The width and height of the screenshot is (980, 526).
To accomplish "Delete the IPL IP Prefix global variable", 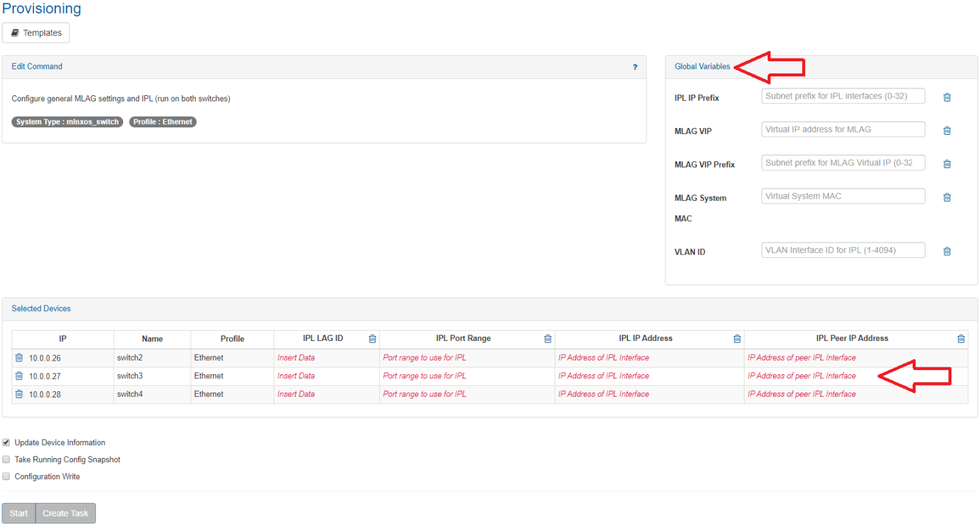I will point(947,97).
